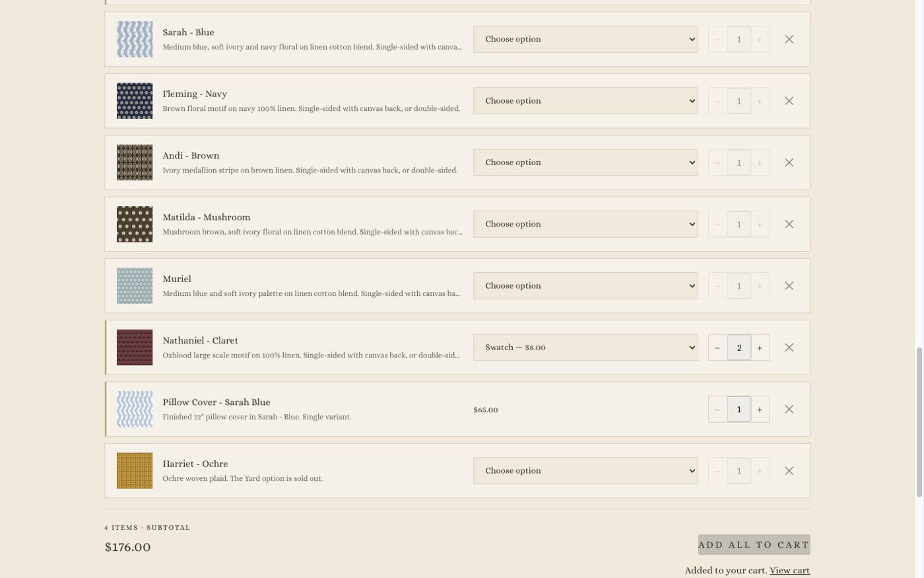This screenshot has width=924, height=578.
Task: Decrease Muriel quantity
Action: click(717, 286)
